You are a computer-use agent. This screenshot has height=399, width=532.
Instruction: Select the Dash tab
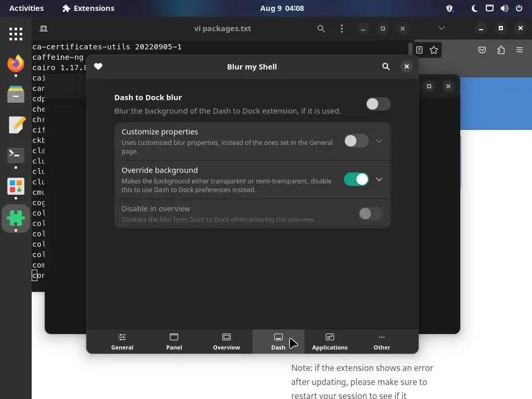(x=278, y=342)
